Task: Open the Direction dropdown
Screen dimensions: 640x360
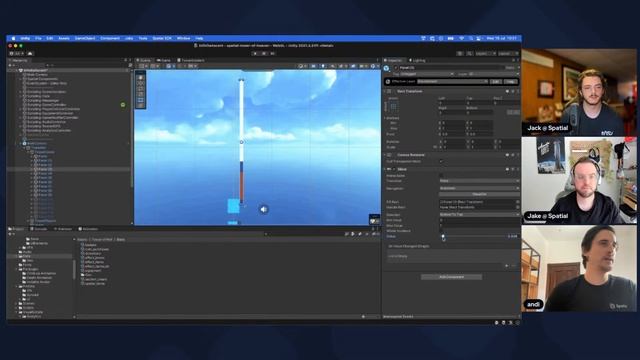Action: 479,215
